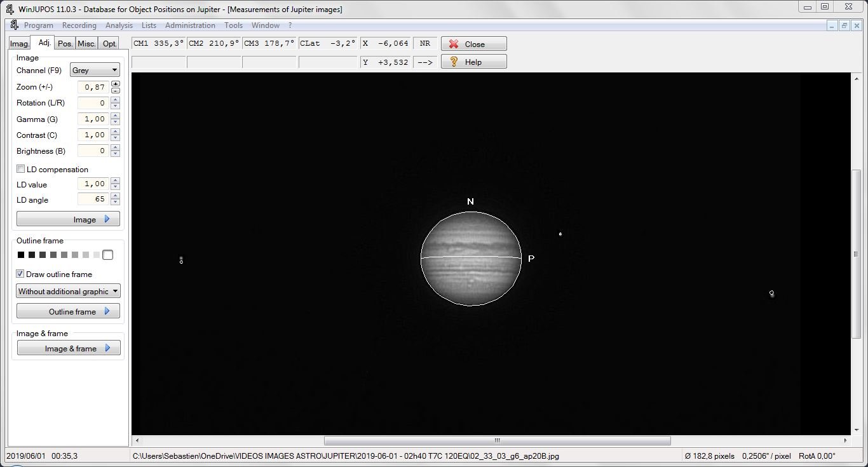The height and width of the screenshot is (467, 868).
Task: Open the Image button's arrow menu
Action: point(107,219)
